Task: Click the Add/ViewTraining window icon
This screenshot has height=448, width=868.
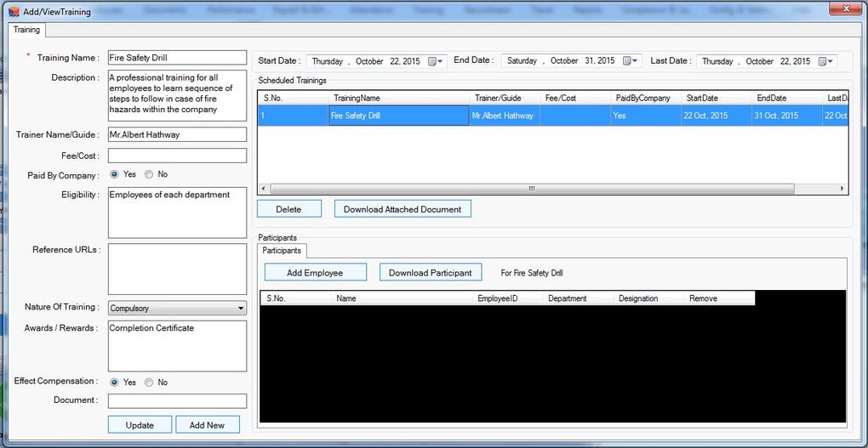Action: point(14,12)
